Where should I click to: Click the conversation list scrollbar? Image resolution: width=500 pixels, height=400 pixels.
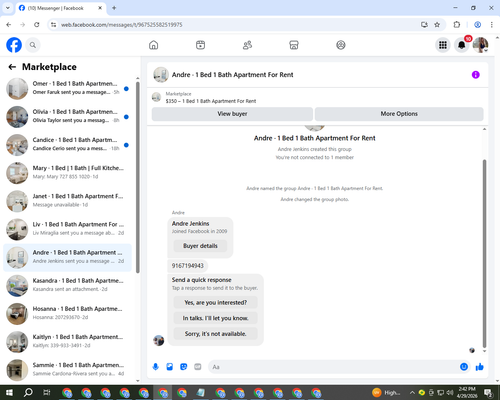tap(138, 177)
